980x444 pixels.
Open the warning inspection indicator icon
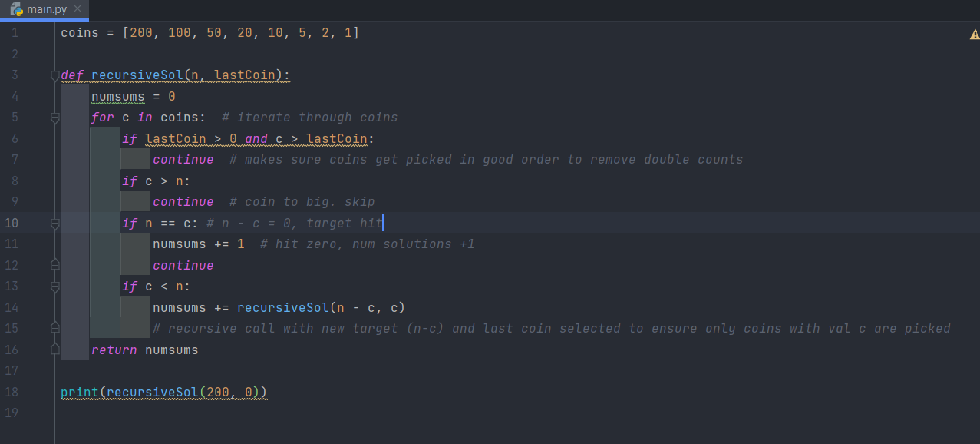click(x=974, y=34)
